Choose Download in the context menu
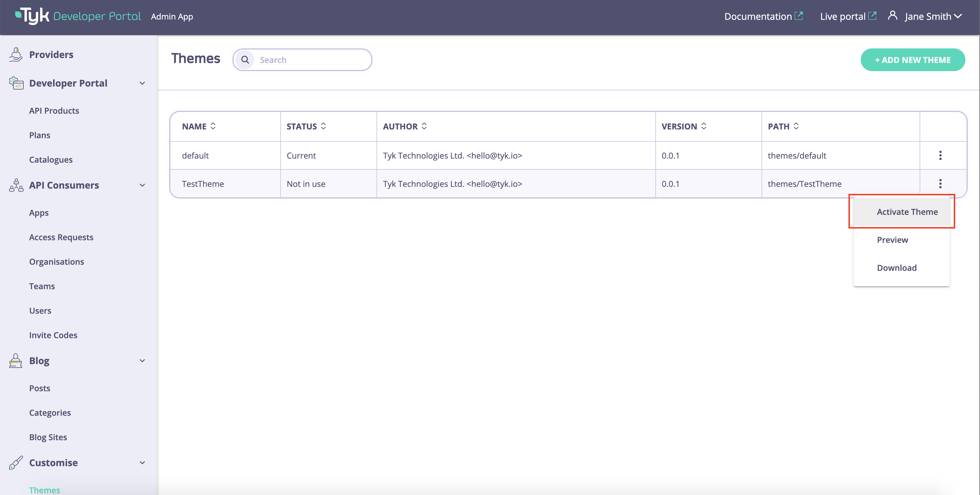 click(x=896, y=268)
